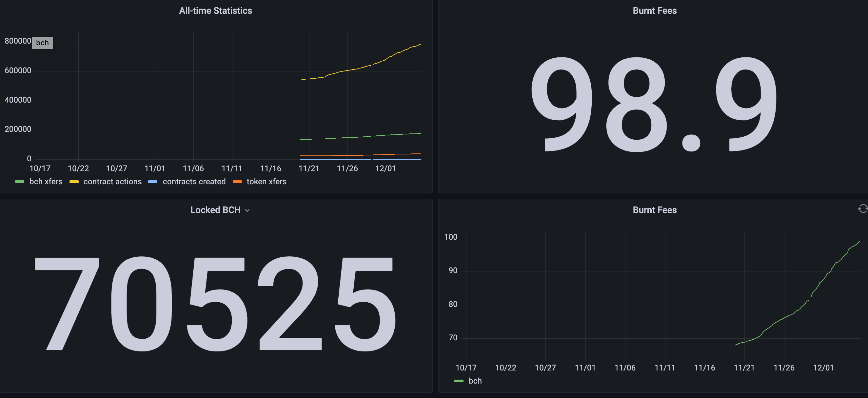The image size is (868, 398).
Task: Click the 98.9 stat value
Action: 654,105
